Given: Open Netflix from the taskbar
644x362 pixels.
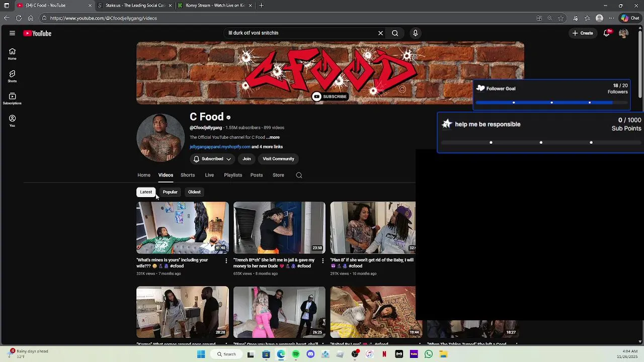Looking at the screenshot, I should pos(384,354).
